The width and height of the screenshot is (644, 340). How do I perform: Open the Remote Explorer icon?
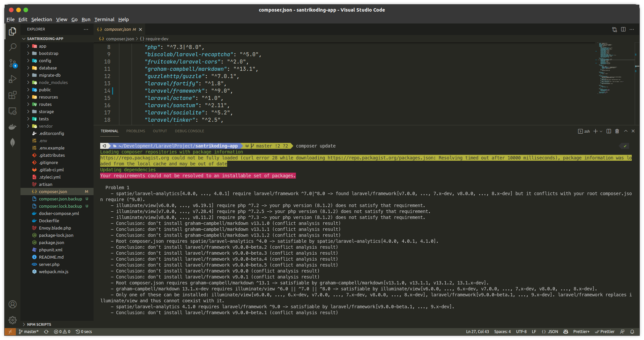point(13,111)
